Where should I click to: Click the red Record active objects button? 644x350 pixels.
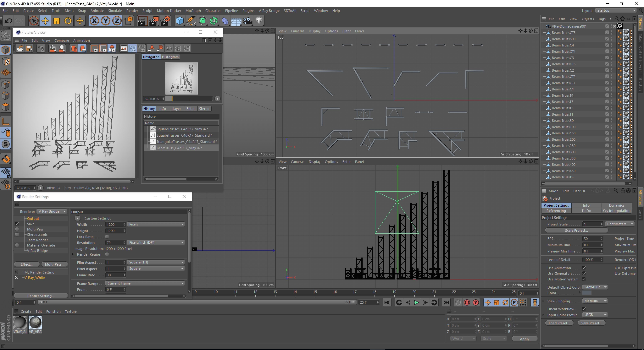tap(466, 303)
